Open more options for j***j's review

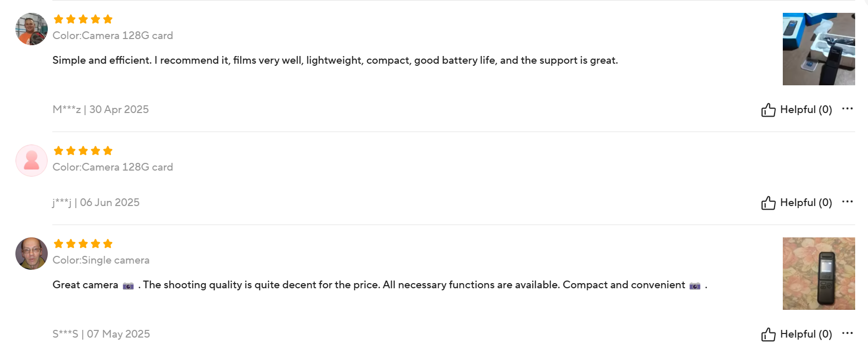coord(847,202)
